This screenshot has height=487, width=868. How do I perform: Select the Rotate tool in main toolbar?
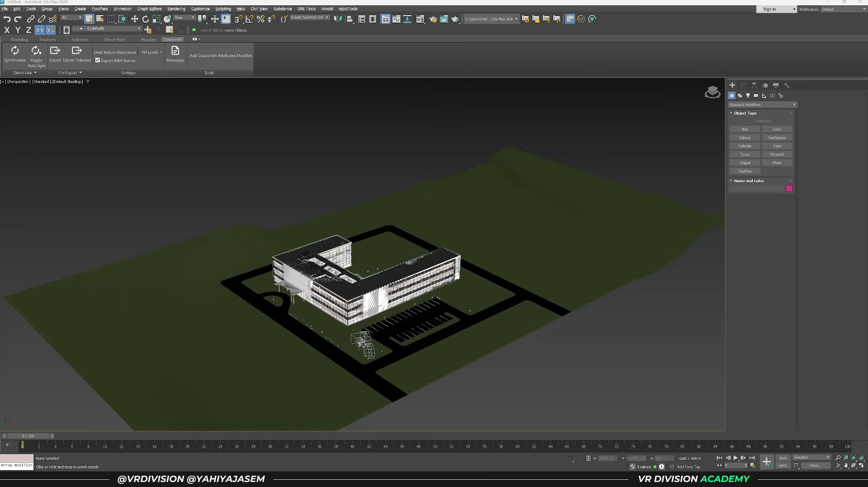pyautogui.click(x=145, y=19)
